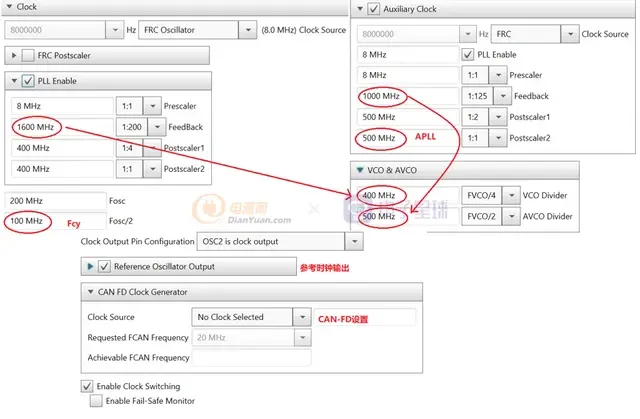Open the PLL Postscaler1 1:4 dropdown
640x419 pixels.
coord(152,148)
